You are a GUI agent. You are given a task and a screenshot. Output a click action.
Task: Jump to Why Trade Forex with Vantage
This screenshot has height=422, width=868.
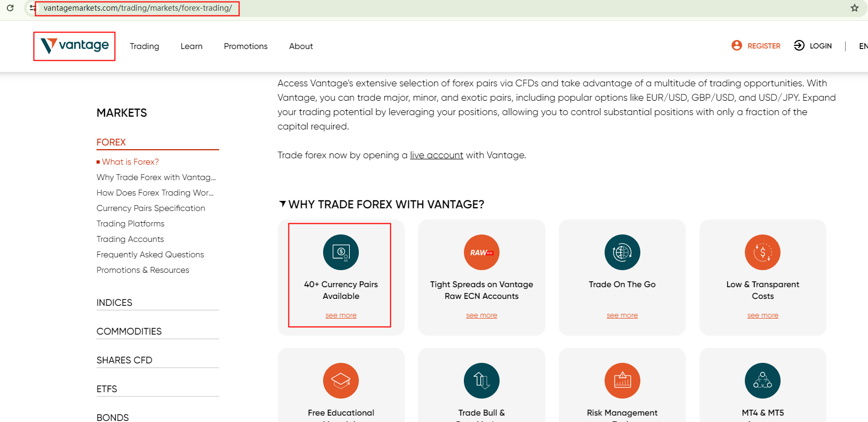point(156,177)
